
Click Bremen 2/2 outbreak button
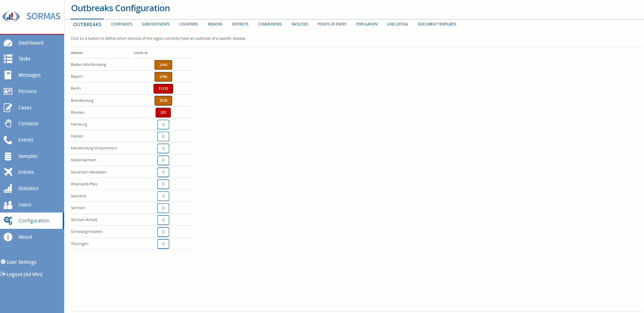[163, 112]
